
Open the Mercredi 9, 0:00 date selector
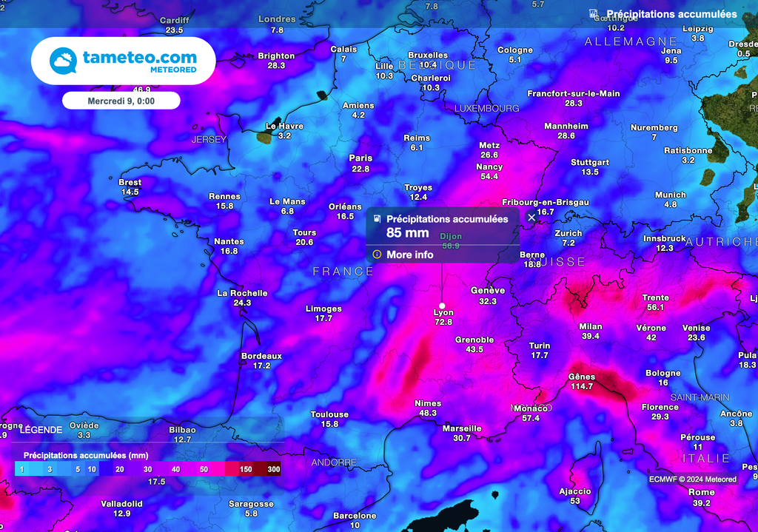pos(123,100)
